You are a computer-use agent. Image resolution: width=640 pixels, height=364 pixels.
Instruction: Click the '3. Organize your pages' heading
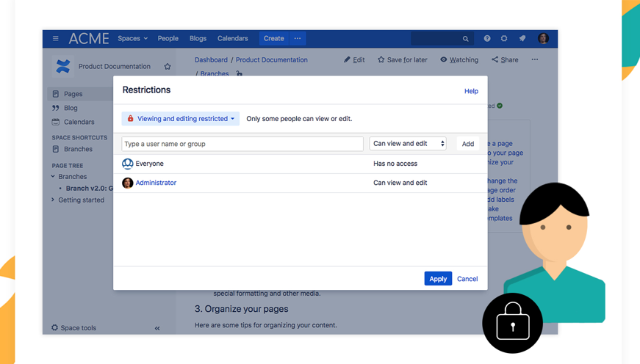point(241,309)
